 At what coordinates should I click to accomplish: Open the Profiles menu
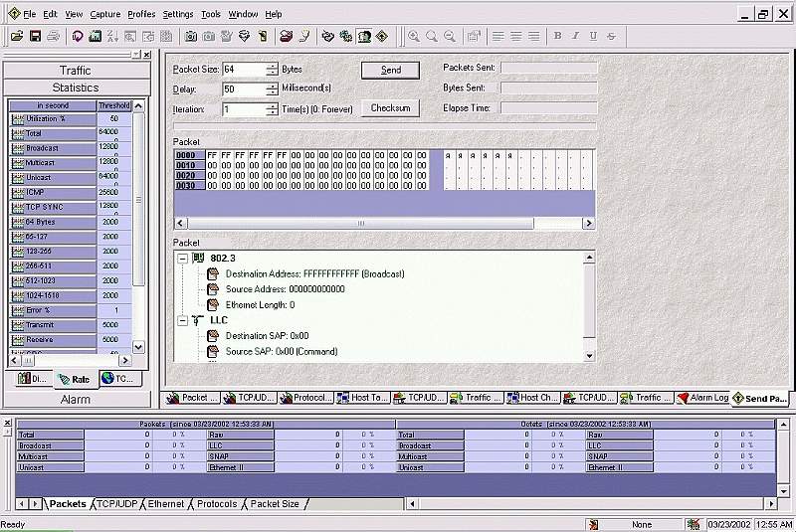pyautogui.click(x=141, y=14)
